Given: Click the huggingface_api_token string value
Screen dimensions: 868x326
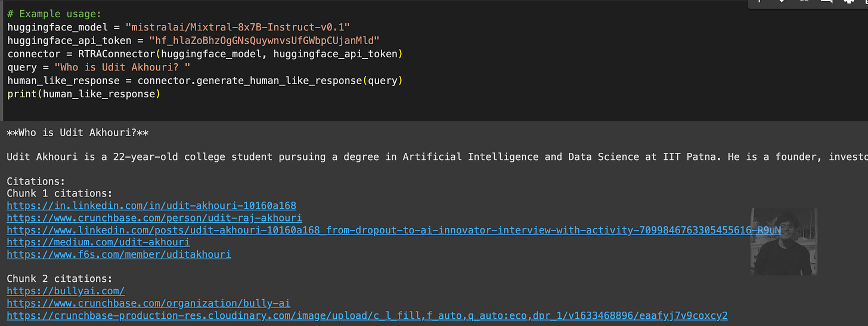Looking at the screenshot, I should coord(264,41).
